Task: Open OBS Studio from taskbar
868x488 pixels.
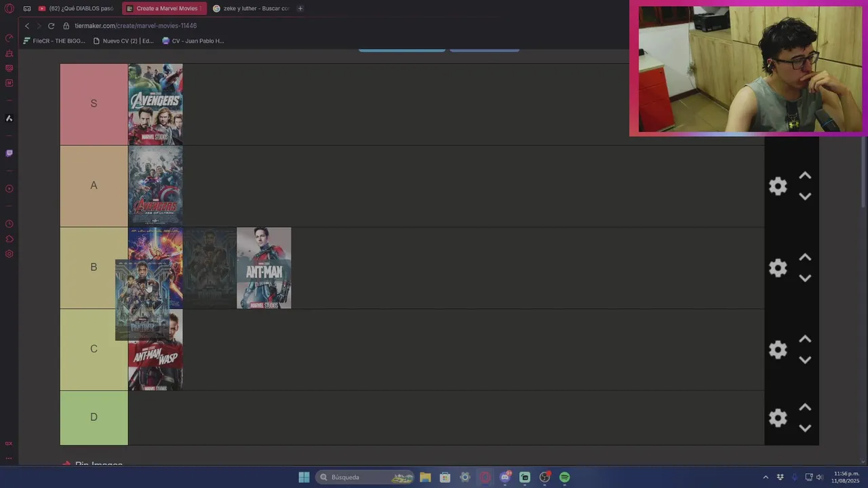Action: (545, 477)
